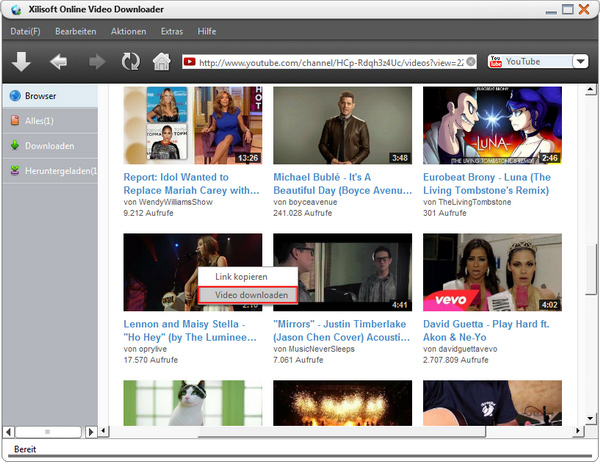Click the document icon beside Alles(1)

(15, 121)
